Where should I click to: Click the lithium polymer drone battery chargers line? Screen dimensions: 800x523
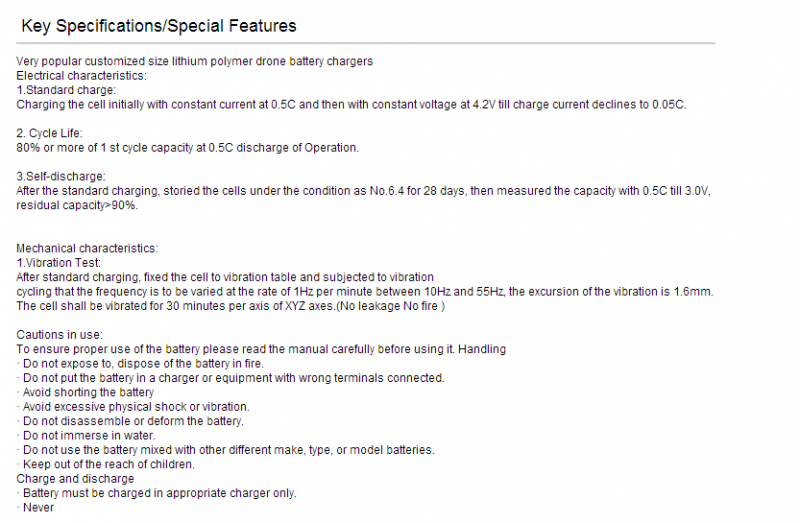(x=194, y=61)
